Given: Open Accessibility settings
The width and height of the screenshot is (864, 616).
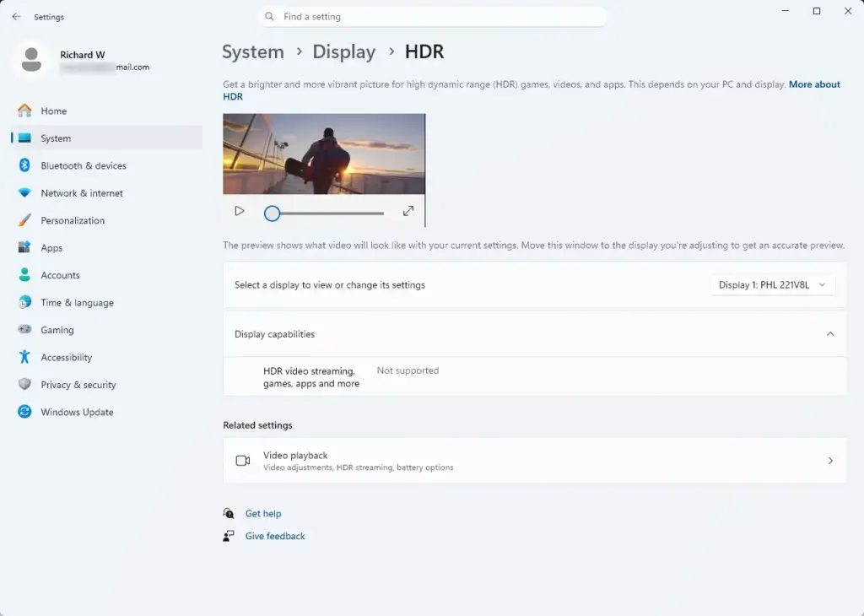Looking at the screenshot, I should click(x=106, y=357).
